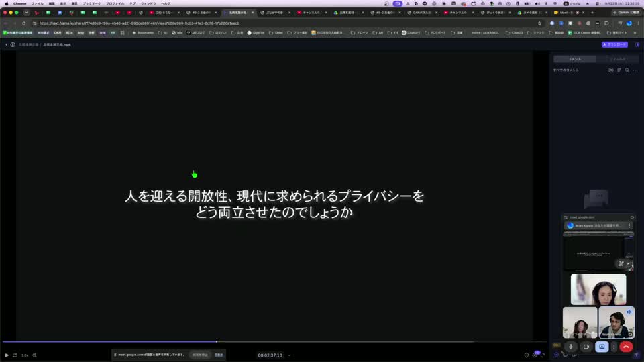Open the all-comments filter label

(566, 70)
